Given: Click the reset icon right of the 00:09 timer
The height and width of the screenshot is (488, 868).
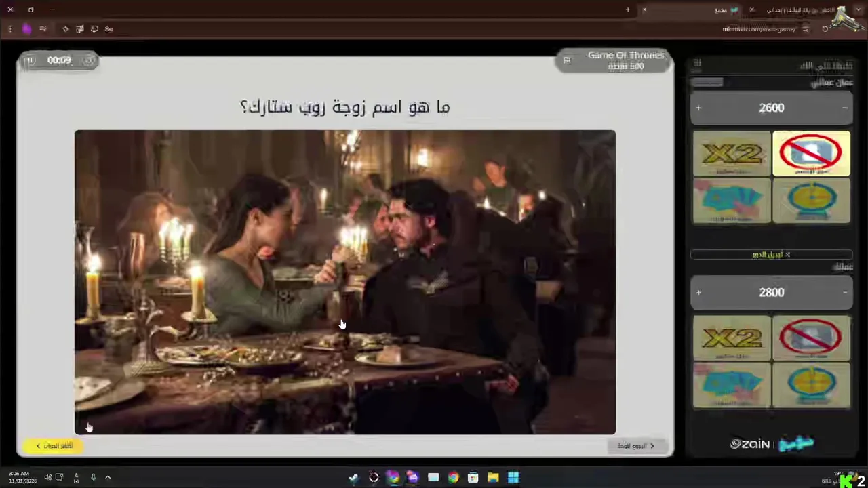Looking at the screenshot, I should (88, 60).
